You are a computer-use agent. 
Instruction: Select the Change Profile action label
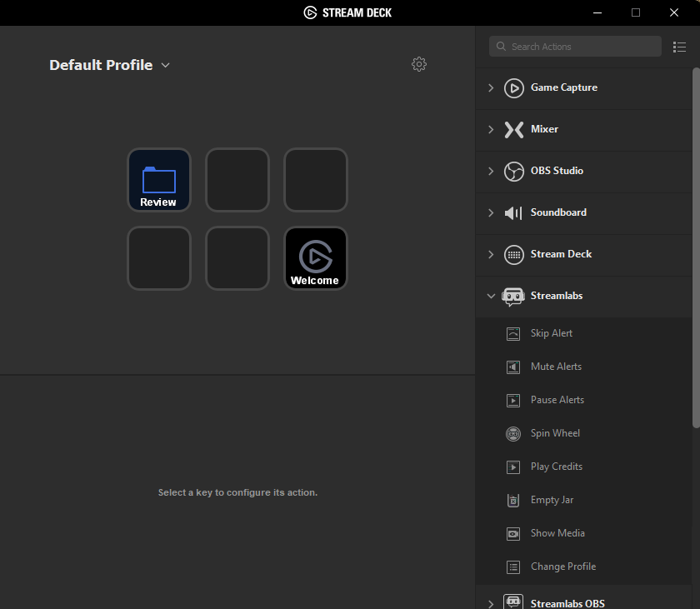[x=563, y=567]
